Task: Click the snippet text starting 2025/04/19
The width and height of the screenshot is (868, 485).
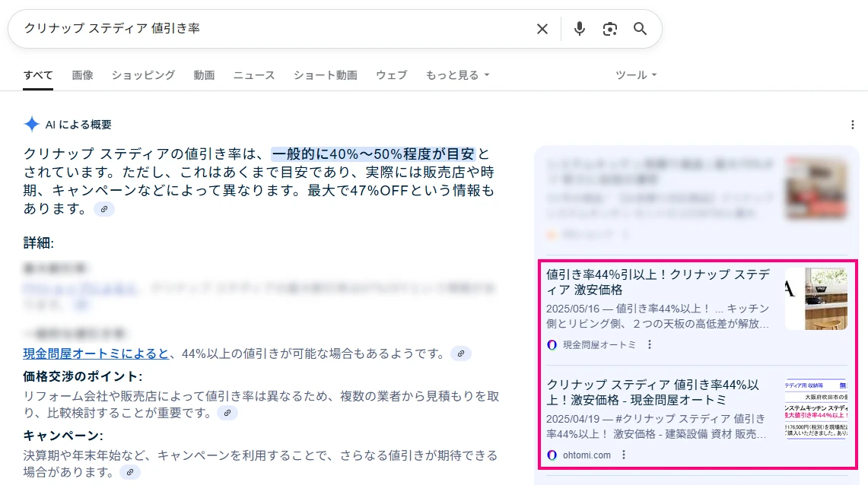Action: click(657, 426)
